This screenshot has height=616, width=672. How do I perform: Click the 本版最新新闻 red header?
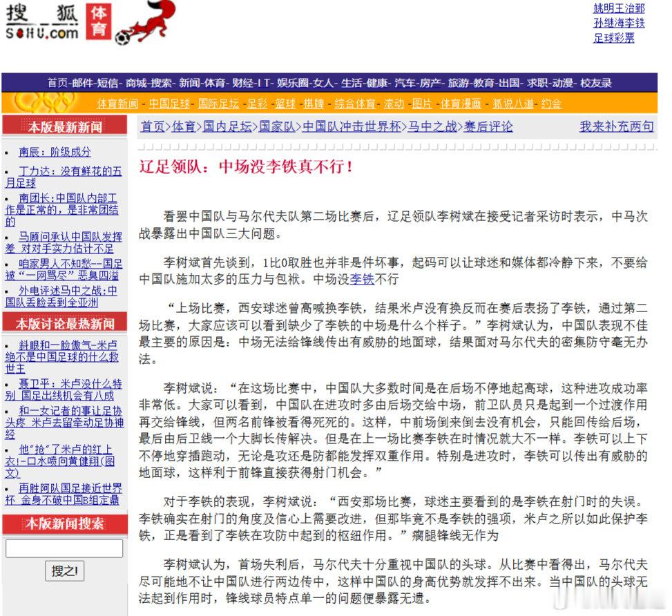[x=65, y=126]
